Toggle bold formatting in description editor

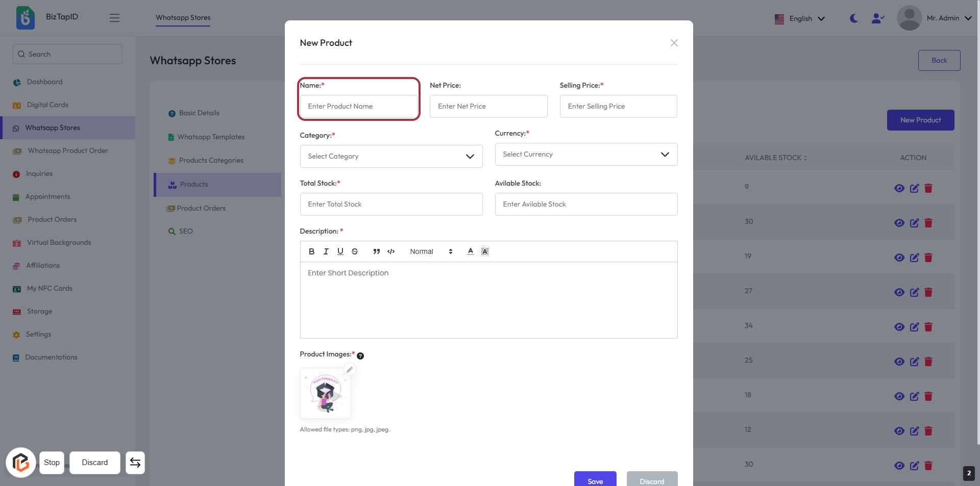(311, 251)
